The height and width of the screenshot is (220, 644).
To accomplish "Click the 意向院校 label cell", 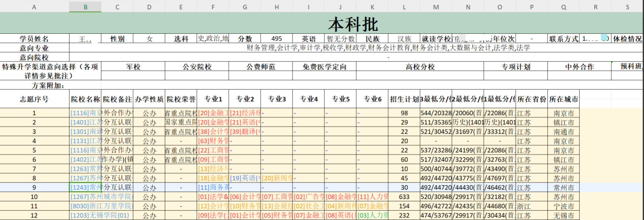I will pyautogui.click(x=34, y=57).
